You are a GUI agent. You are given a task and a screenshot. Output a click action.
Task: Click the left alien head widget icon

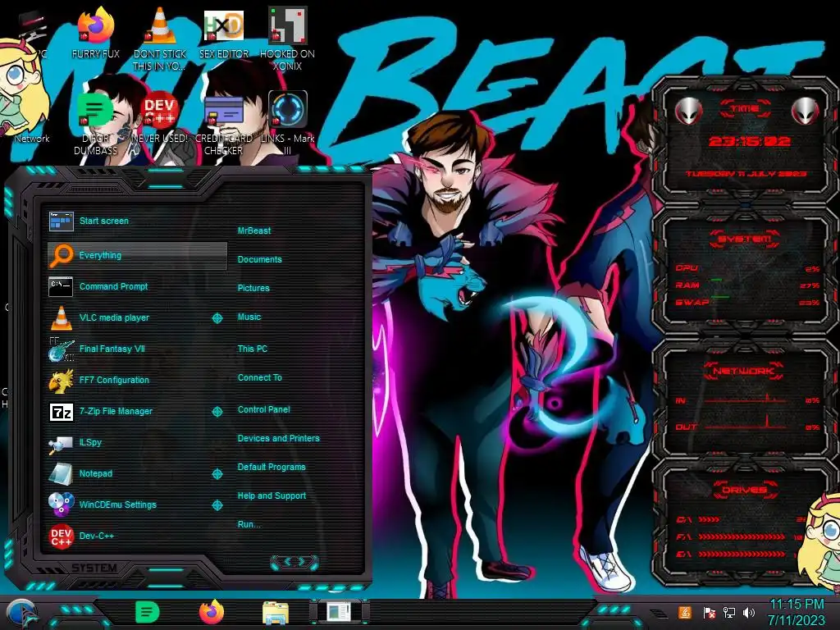pos(688,111)
